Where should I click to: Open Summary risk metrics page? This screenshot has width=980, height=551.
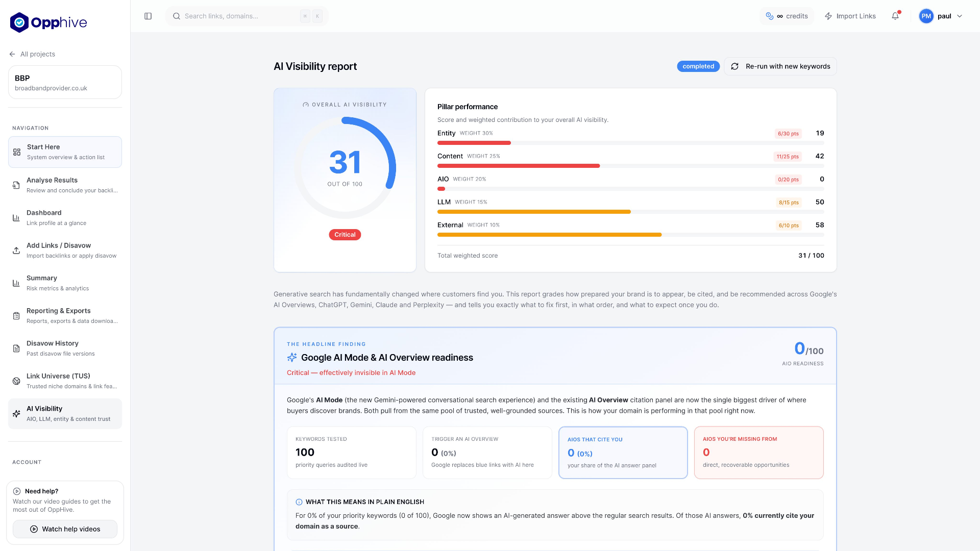coord(65,283)
